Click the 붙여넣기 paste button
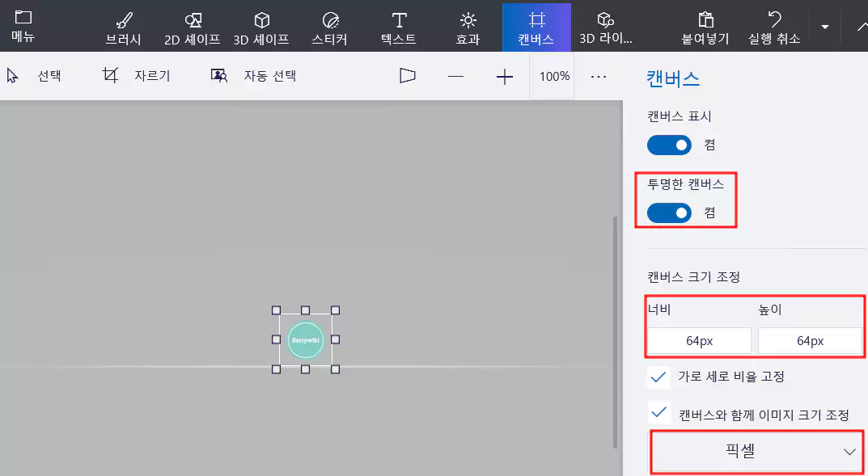This screenshot has width=868, height=476. point(704,26)
